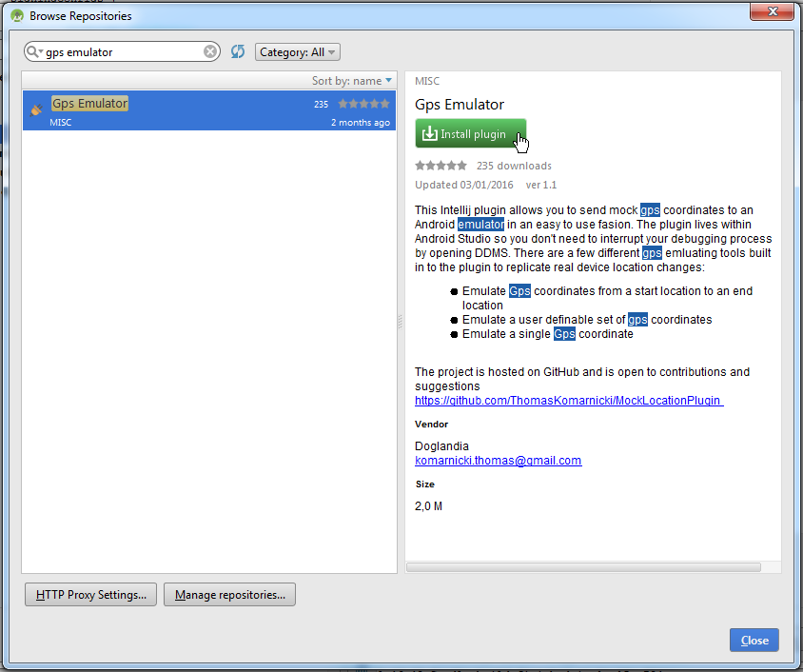Close the Browse Repositories dialog
This screenshot has height=672, width=803.
coord(754,641)
